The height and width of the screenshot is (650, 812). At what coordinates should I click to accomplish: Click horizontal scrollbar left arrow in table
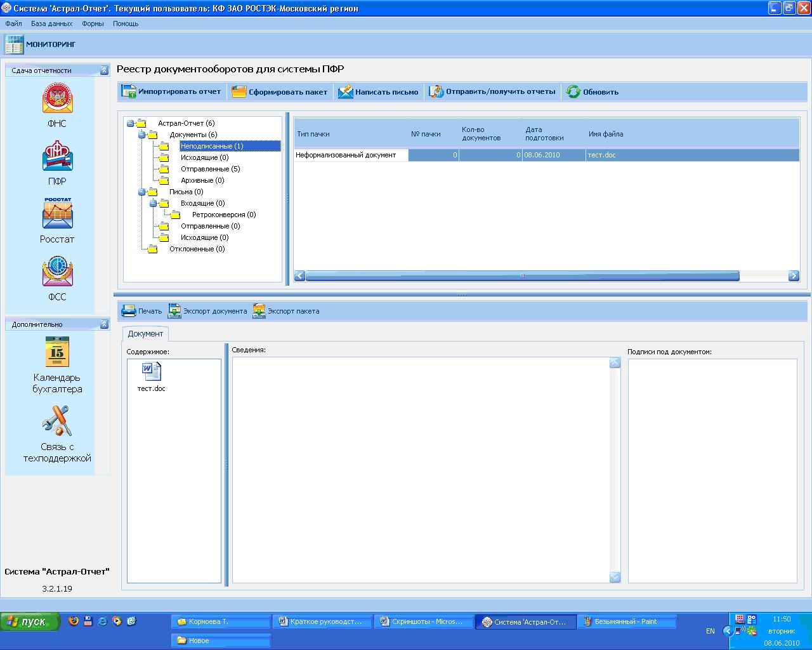point(299,275)
